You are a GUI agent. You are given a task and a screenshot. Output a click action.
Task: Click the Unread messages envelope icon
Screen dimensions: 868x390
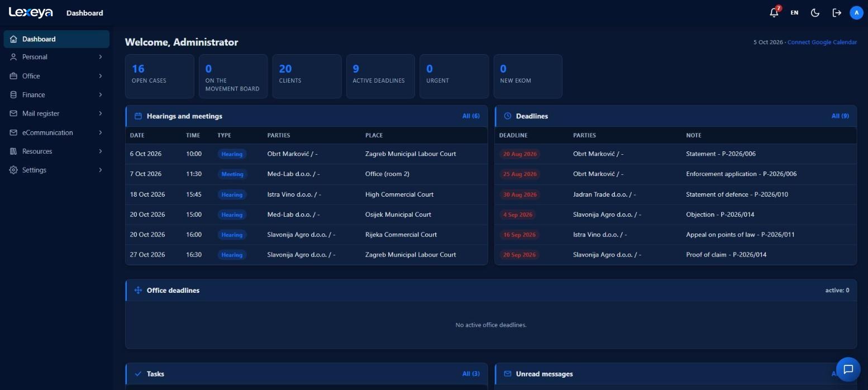pyautogui.click(x=508, y=374)
